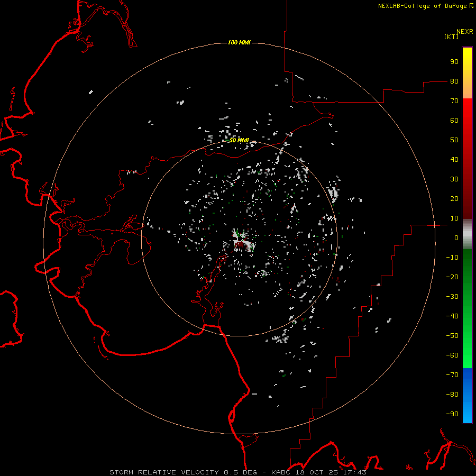Click the -70 value on the scale

click(452, 374)
